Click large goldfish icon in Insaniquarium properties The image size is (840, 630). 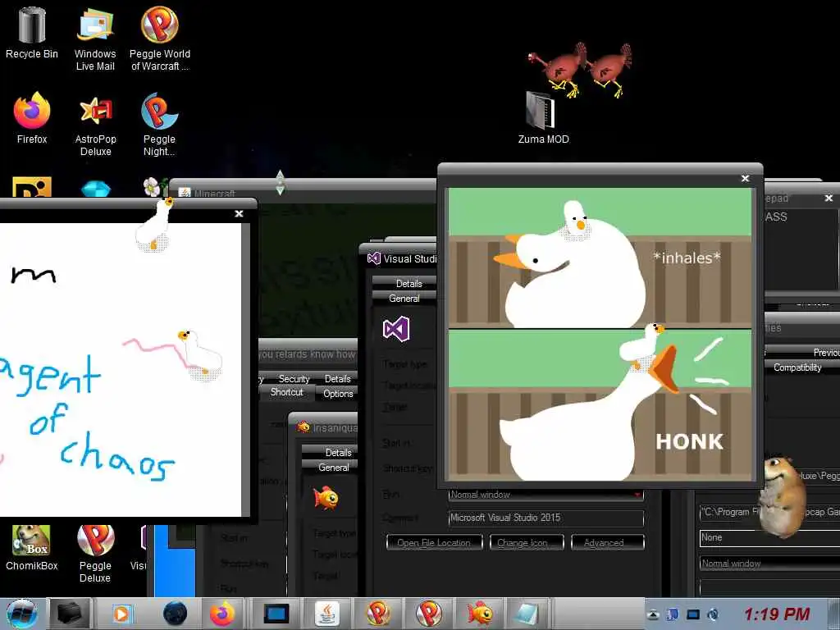point(326,498)
